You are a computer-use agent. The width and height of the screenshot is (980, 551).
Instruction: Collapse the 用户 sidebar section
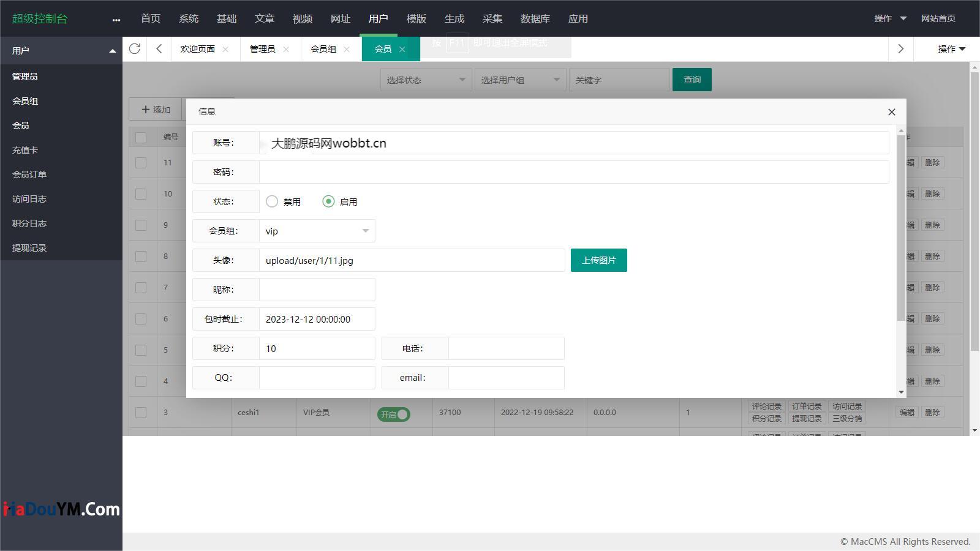pos(113,51)
